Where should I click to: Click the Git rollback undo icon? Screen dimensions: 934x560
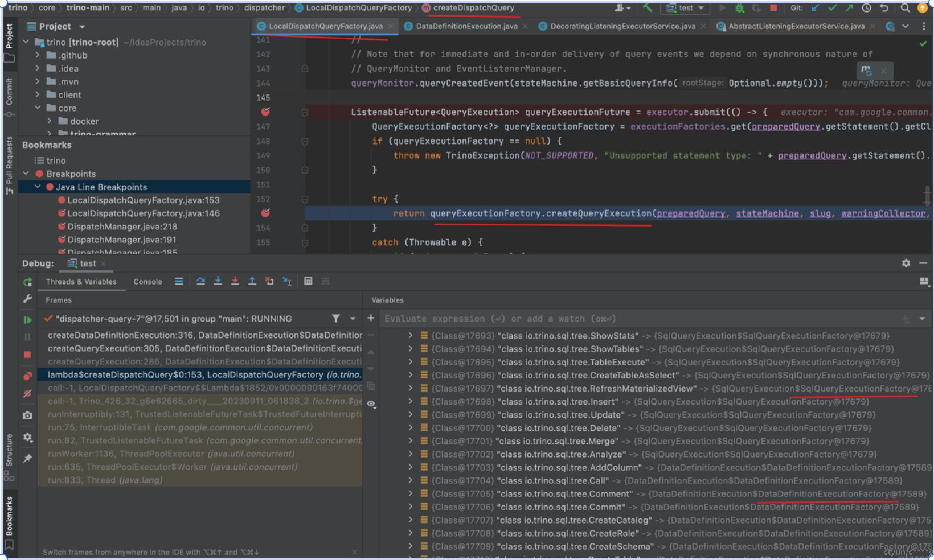point(884,8)
